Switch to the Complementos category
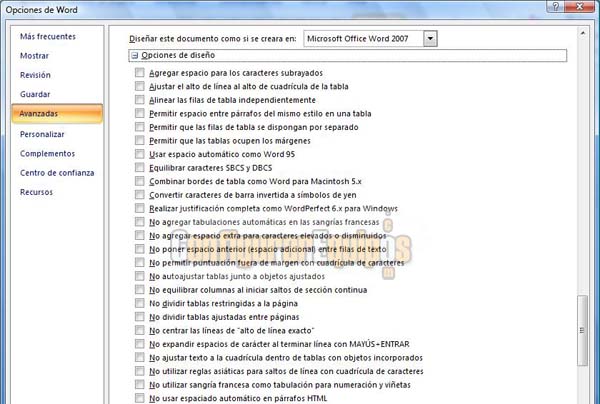The height and width of the screenshot is (404, 600). tap(47, 153)
